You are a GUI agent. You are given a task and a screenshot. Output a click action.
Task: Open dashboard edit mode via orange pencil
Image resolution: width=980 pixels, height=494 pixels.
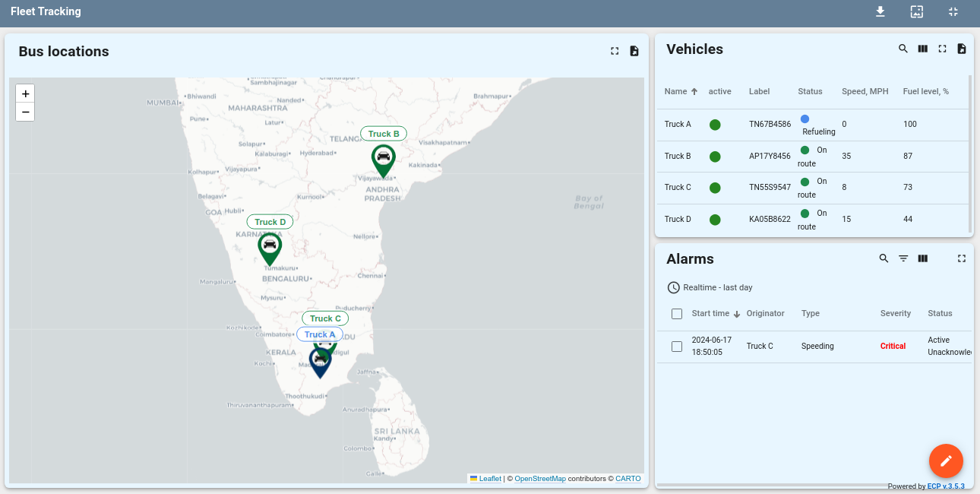pos(945,461)
